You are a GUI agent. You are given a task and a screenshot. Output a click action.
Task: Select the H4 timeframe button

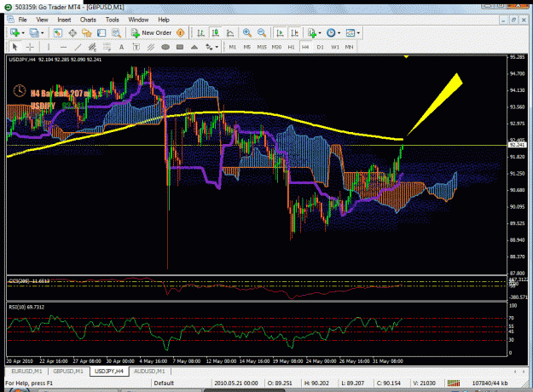click(305, 47)
